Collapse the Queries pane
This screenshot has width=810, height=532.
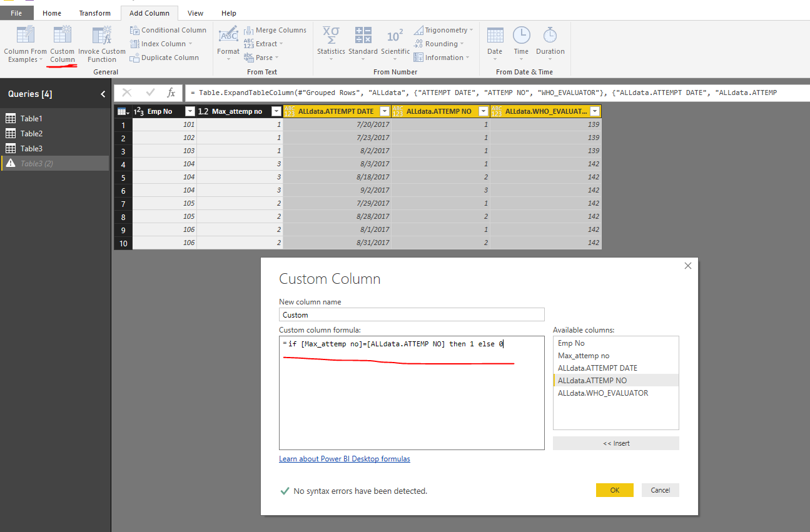(103, 94)
